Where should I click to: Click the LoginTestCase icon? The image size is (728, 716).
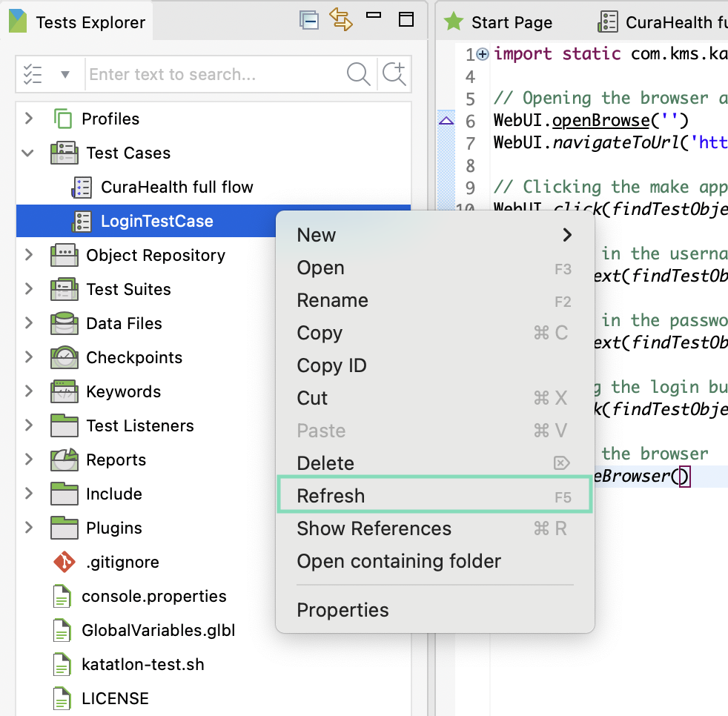(82, 221)
